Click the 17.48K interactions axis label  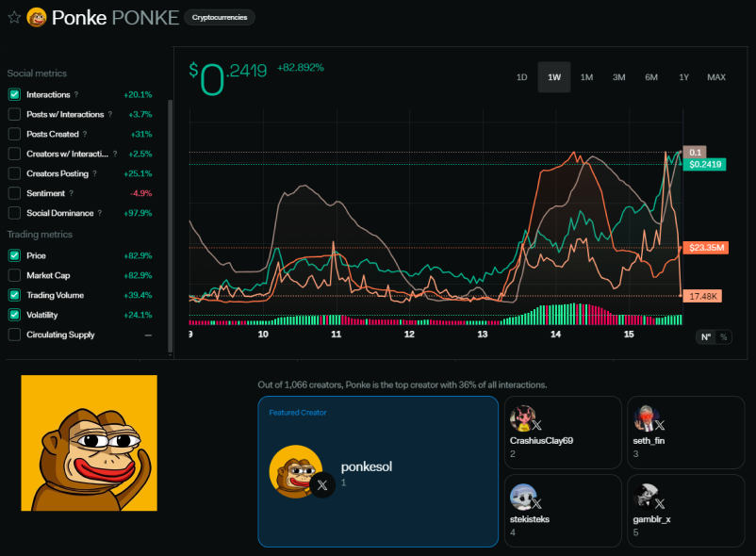pyautogui.click(x=702, y=296)
